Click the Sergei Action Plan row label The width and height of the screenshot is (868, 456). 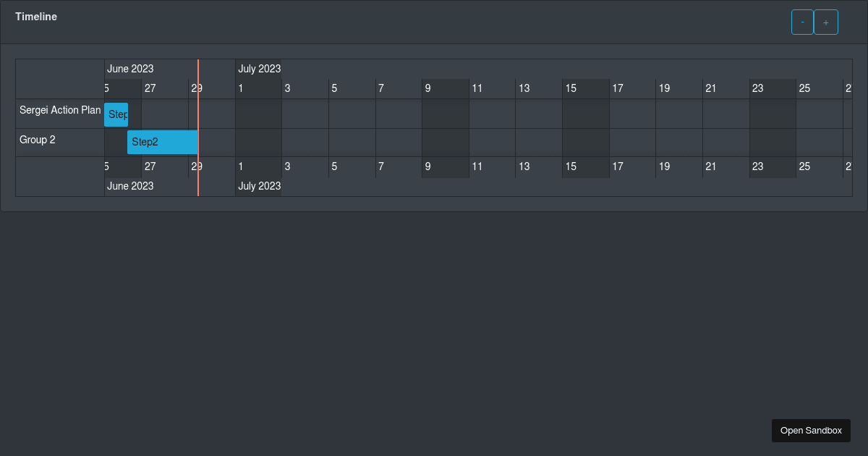[x=60, y=110]
